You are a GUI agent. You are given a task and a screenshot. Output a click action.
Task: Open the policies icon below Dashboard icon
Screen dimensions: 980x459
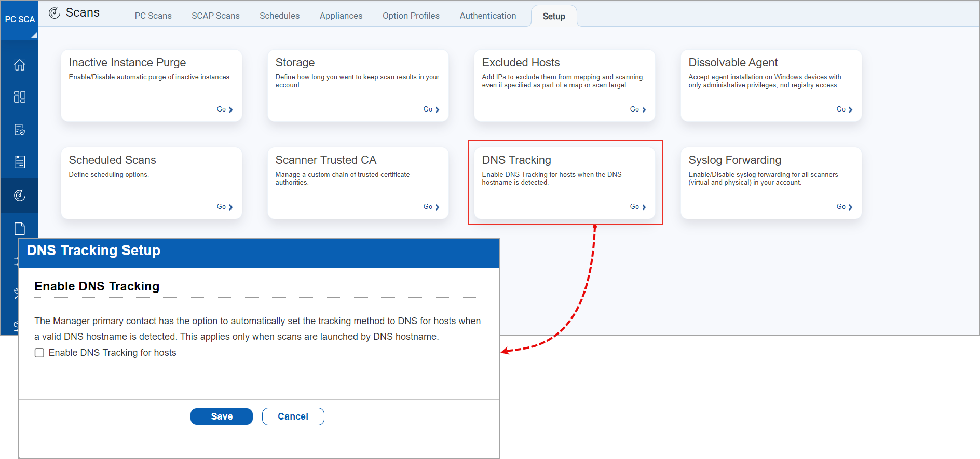tap(20, 130)
